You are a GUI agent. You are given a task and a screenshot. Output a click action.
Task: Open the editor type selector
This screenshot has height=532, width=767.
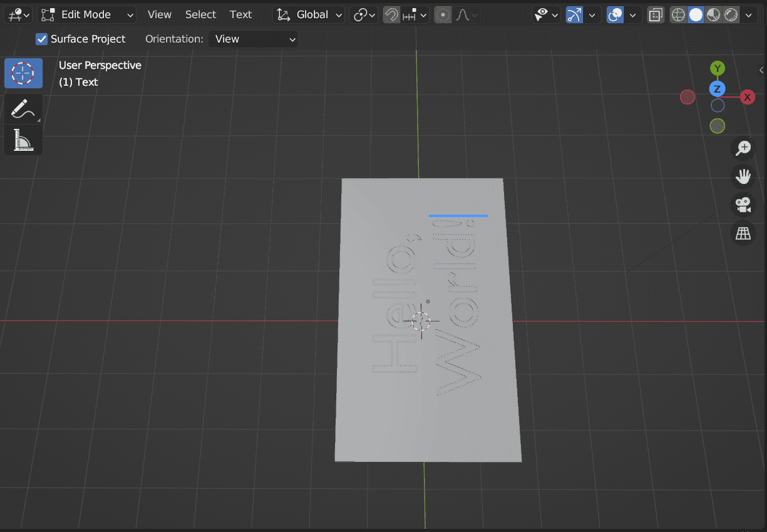pos(18,14)
